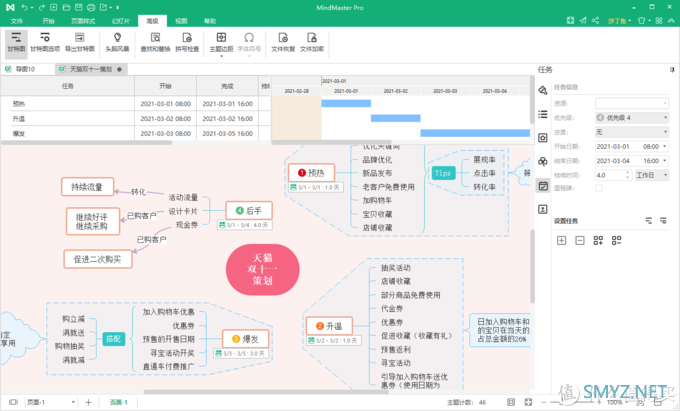Add new page with plus button

pos(88,402)
